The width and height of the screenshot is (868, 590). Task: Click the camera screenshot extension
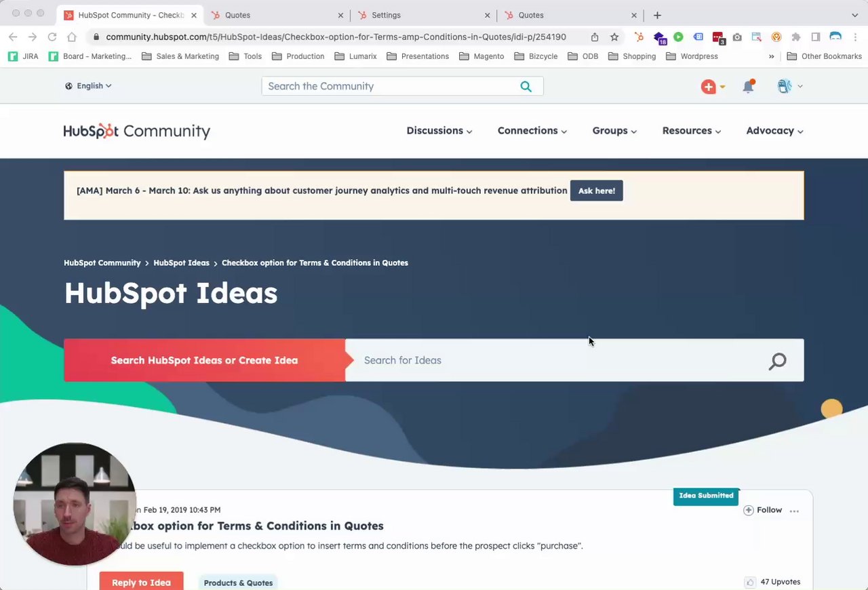click(x=737, y=37)
